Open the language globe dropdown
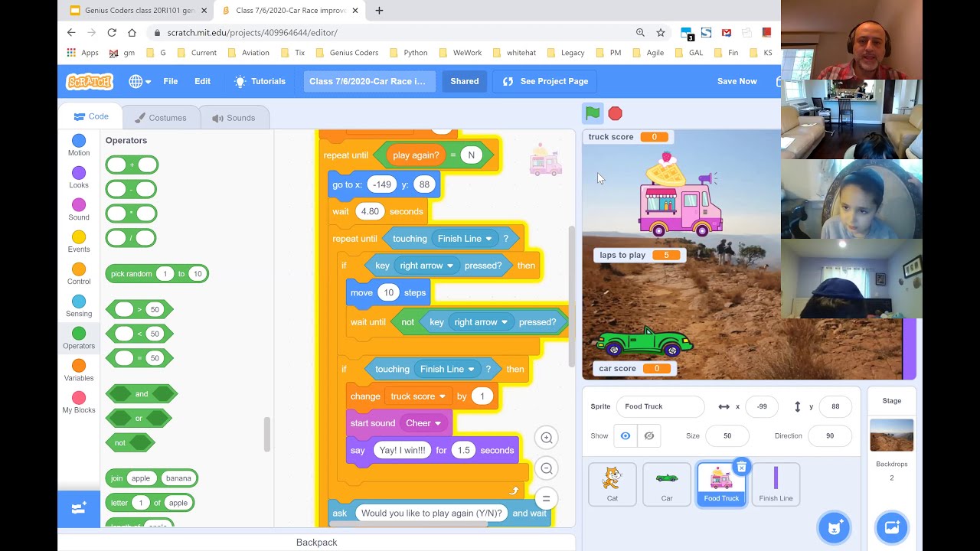 [x=139, y=81]
